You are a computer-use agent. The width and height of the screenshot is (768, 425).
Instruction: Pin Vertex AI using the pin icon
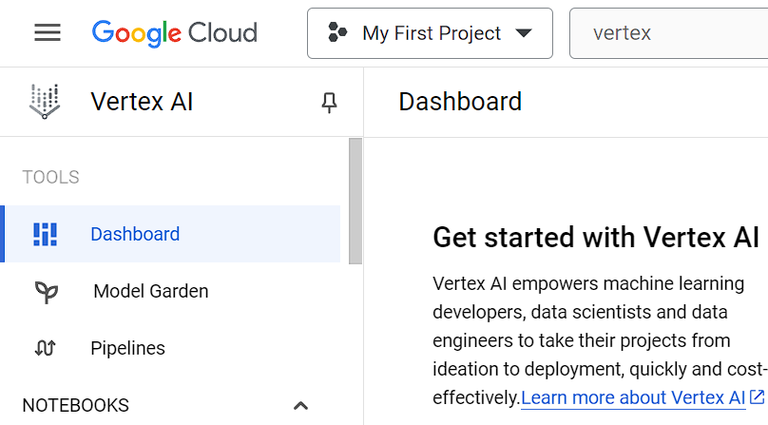tap(329, 102)
